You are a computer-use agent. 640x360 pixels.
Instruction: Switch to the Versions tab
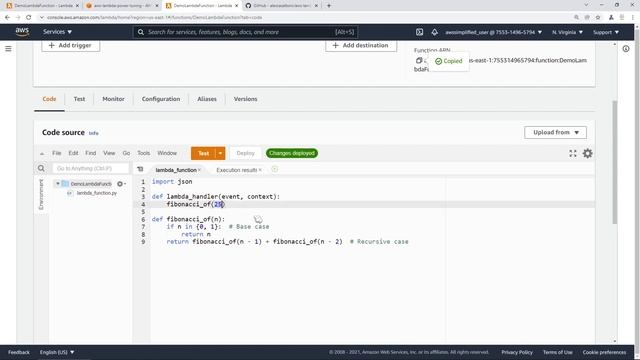(245, 99)
